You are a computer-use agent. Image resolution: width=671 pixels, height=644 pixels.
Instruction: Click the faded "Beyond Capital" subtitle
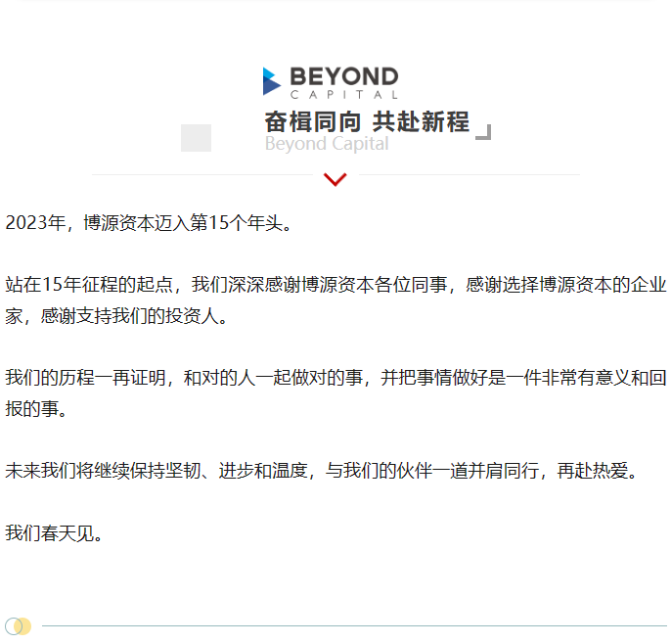pos(327,144)
